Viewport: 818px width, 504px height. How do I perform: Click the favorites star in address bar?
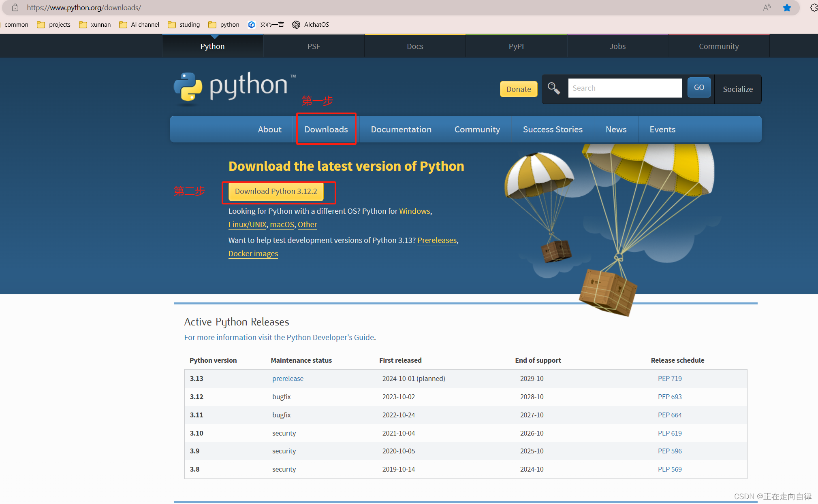(x=787, y=8)
